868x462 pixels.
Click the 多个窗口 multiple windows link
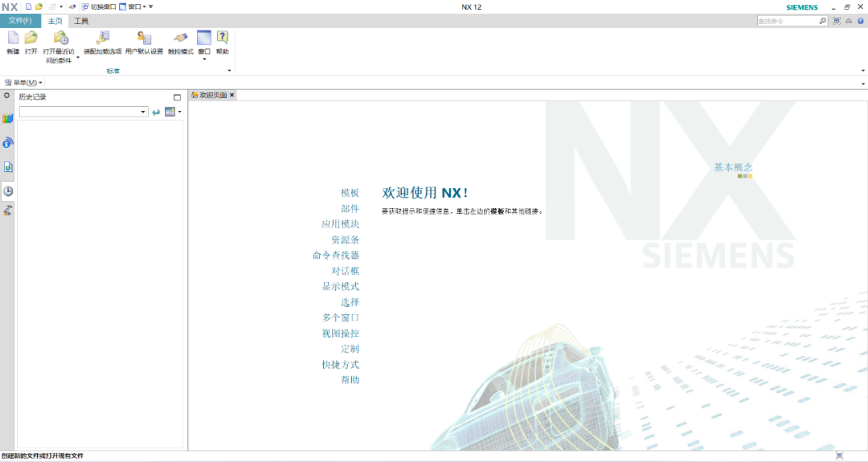(x=341, y=317)
